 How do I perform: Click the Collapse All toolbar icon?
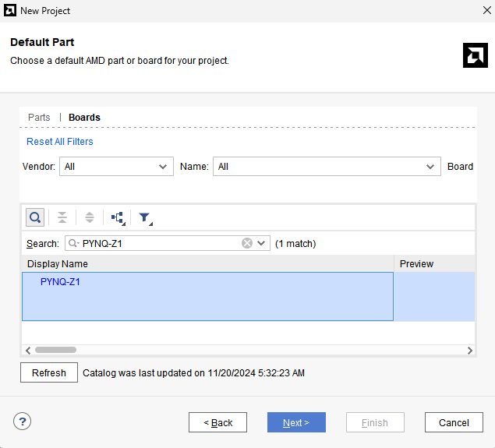click(62, 217)
